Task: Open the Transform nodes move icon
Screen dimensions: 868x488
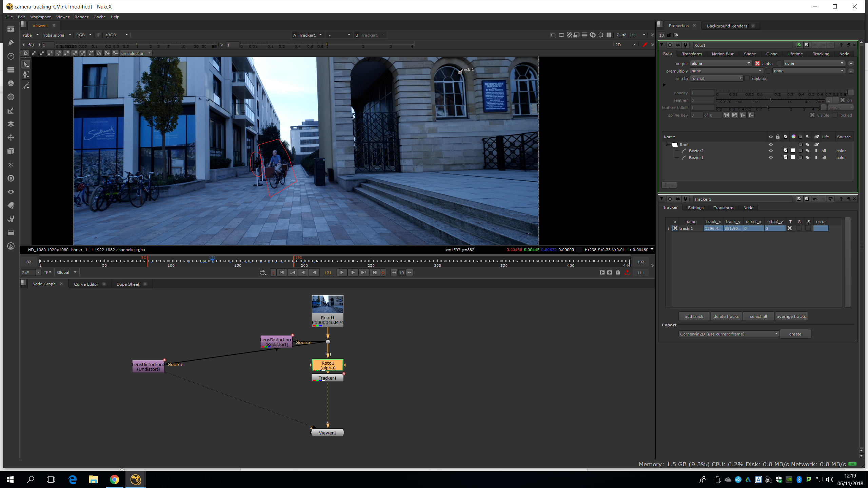Action: click(x=11, y=138)
